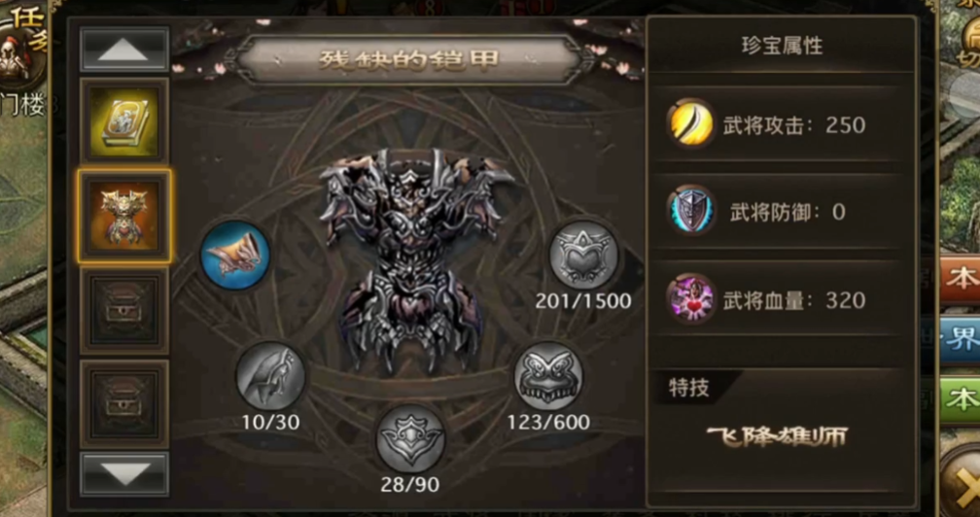Click the 武将防御 shield icon
980x517 pixels.
691,211
